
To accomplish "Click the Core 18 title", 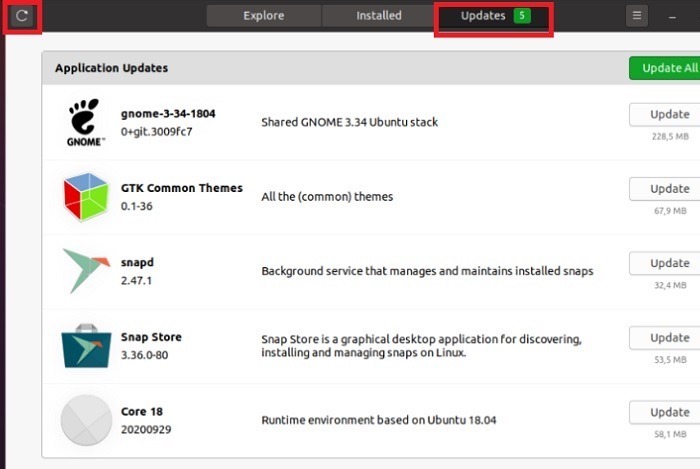I will [142, 411].
